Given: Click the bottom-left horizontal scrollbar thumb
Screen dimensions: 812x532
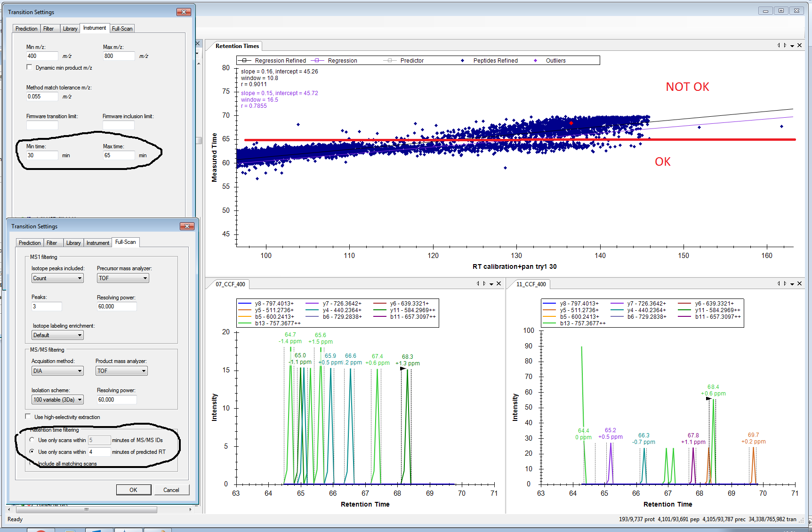Looking at the screenshot, I should (x=86, y=509).
